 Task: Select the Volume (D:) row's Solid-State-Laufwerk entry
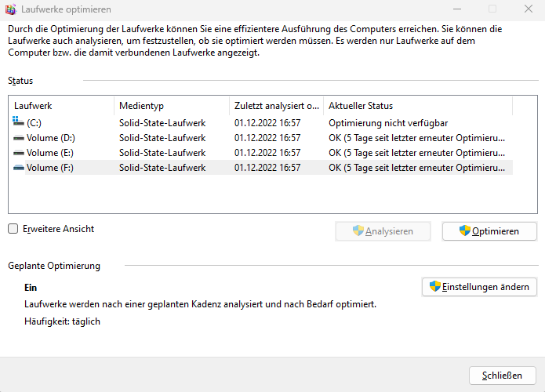[162, 138]
